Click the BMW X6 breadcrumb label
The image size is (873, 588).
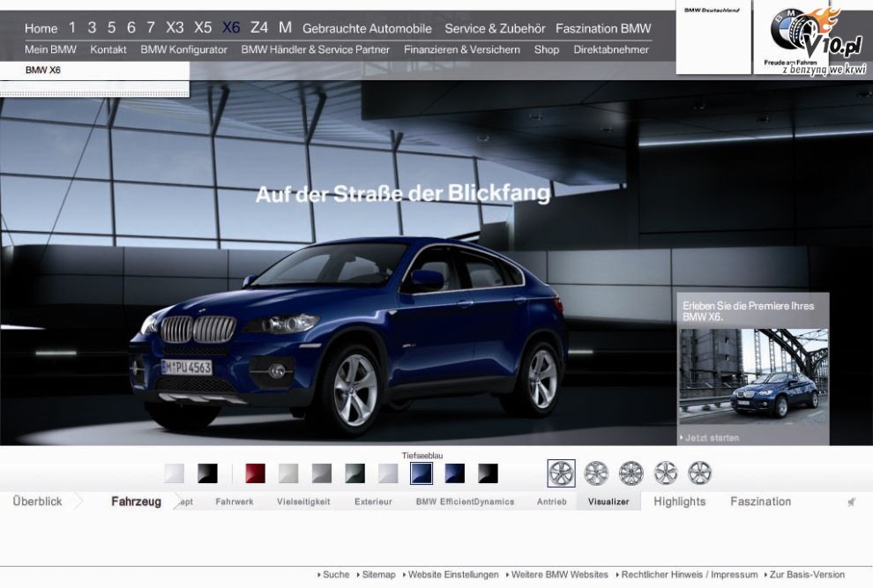[x=43, y=71]
